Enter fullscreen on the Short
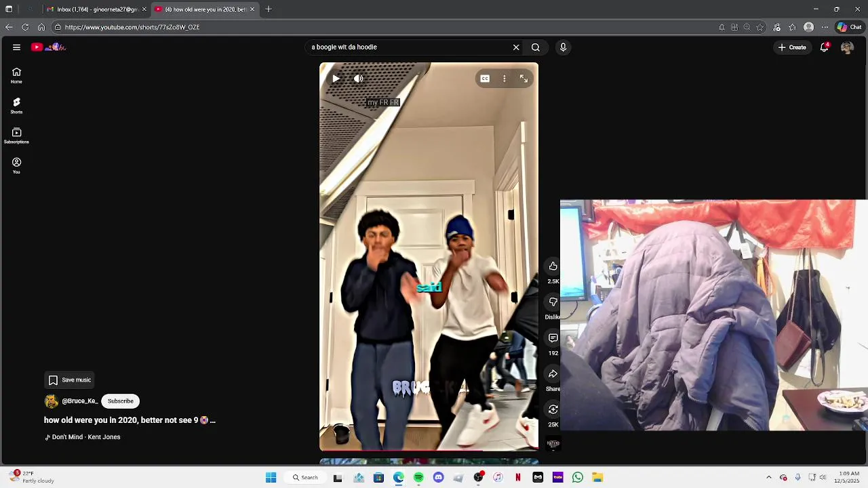868x488 pixels. point(524,79)
